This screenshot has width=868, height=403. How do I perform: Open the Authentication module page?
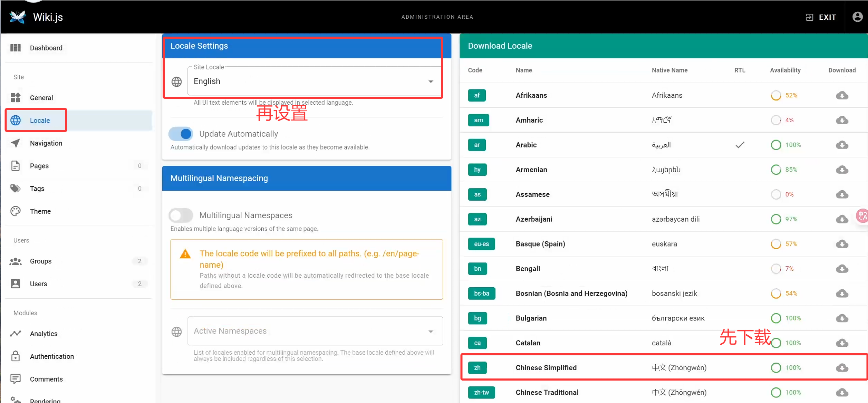coord(52,356)
